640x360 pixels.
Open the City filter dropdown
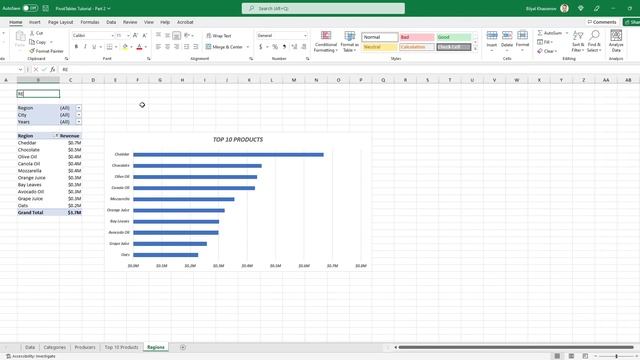point(78,115)
